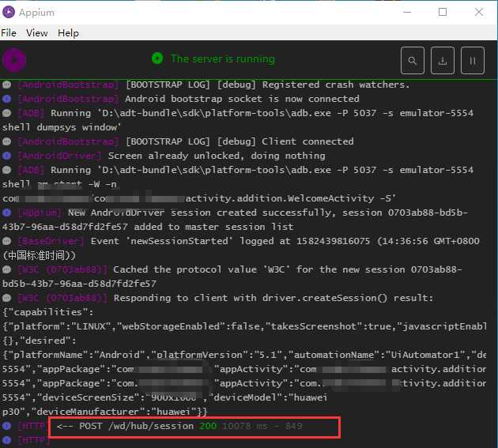Viewport: 498px width, 448px height.
Task: Maximize the Appium window
Action: point(443,12)
